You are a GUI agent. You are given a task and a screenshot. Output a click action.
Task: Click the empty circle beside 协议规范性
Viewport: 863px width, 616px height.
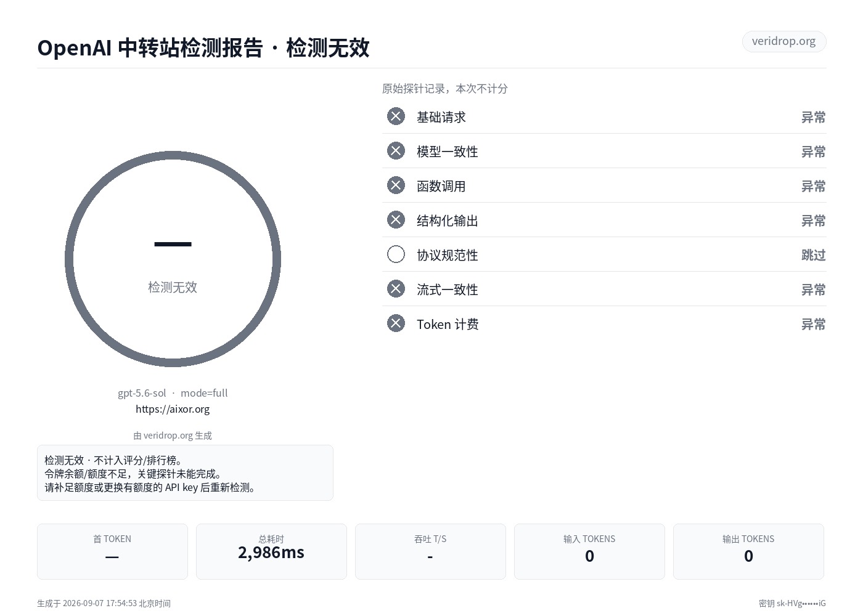coord(396,254)
